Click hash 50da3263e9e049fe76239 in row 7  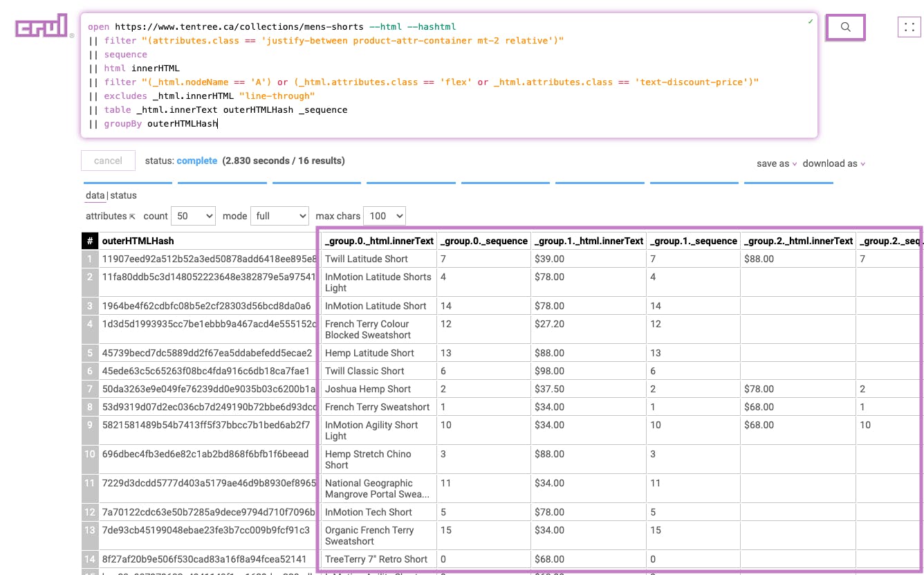(207, 389)
